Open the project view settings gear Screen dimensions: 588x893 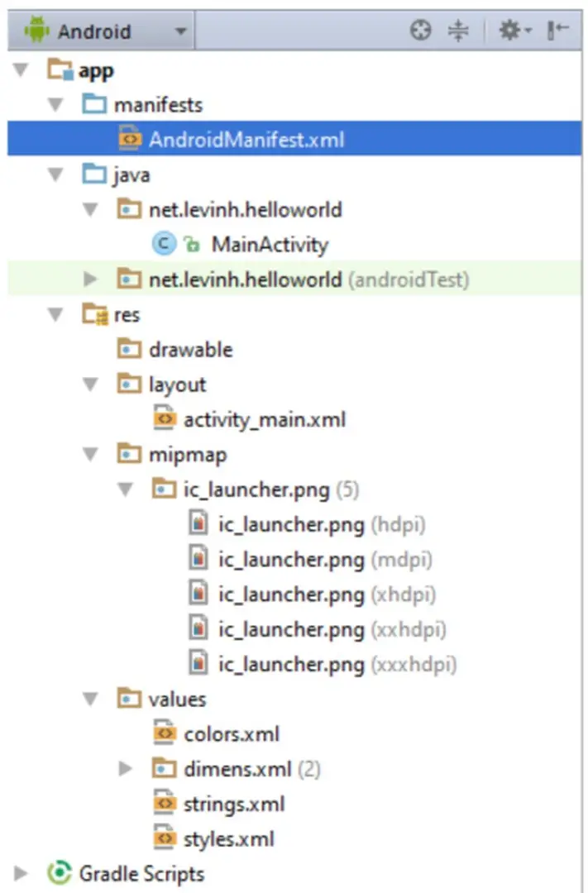[x=511, y=31]
